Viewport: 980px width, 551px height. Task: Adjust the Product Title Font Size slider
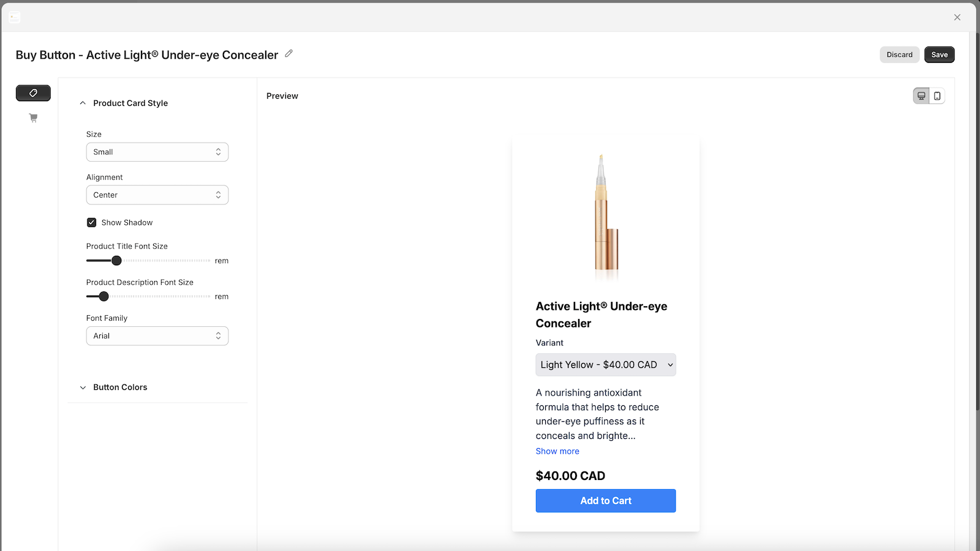(x=116, y=260)
